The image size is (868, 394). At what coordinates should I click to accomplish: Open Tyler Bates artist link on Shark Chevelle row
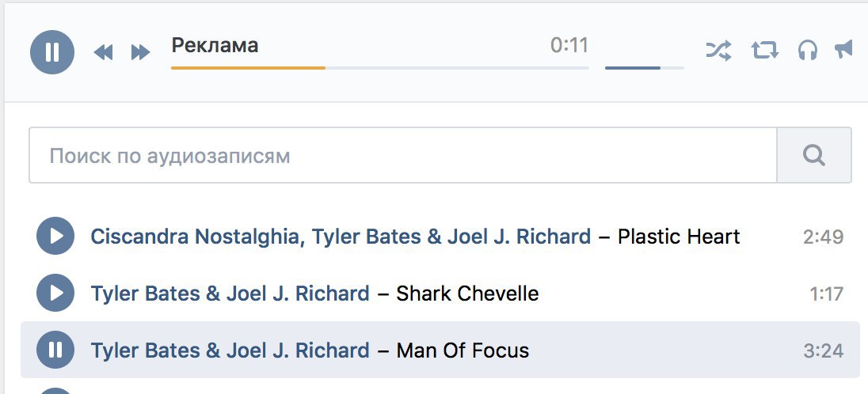(x=230, y=294)
